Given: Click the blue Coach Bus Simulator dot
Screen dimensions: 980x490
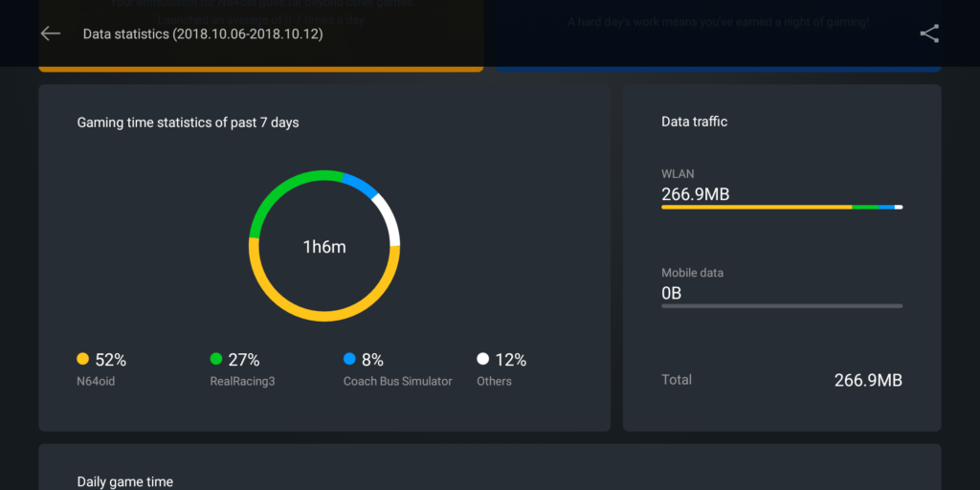Looking at the screenshot, I should click(349, 360).
